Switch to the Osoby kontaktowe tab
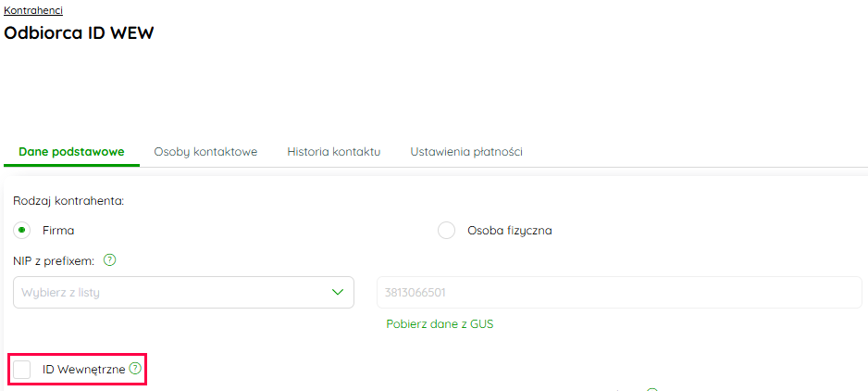 [205, 151]
